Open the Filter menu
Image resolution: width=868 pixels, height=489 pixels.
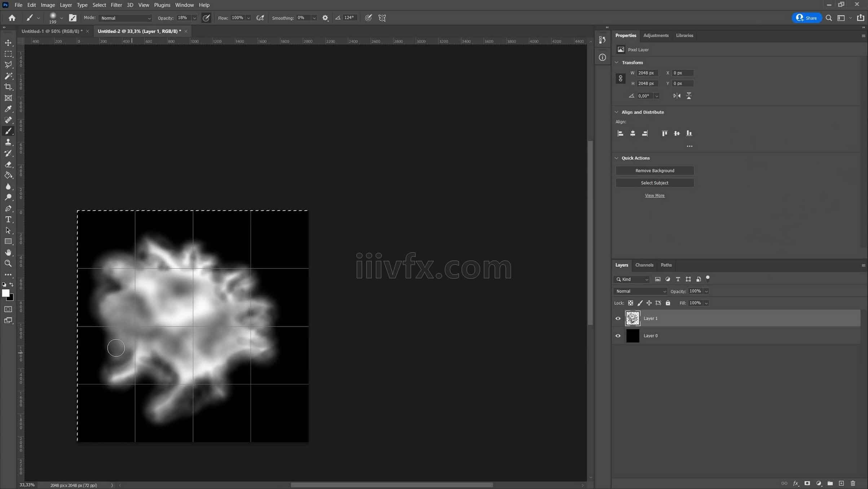pos(116,5)
